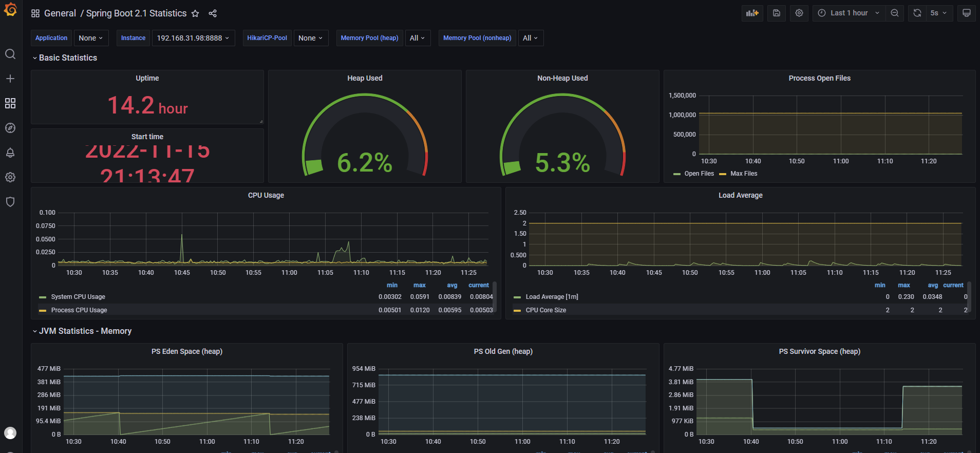The image size is (980, 453).
Task: Open the Uptime panel title menu
Action: (147, 78)
